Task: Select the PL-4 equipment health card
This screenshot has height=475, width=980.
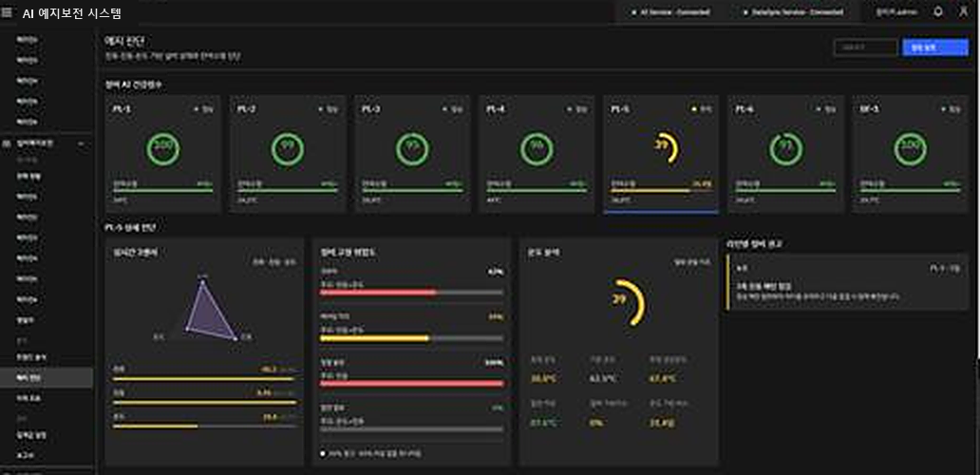Action: pyautogui.click(x=537, y=154)
